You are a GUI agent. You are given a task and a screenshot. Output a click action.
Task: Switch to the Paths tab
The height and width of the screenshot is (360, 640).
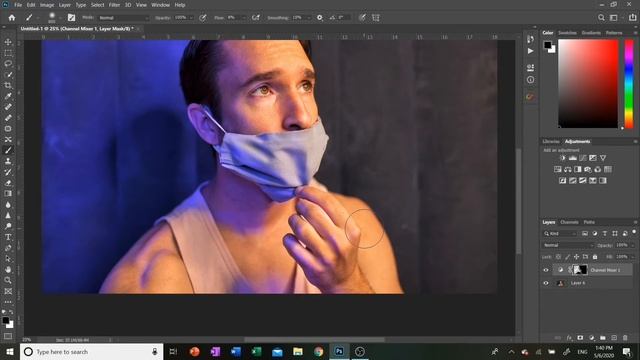589,222
